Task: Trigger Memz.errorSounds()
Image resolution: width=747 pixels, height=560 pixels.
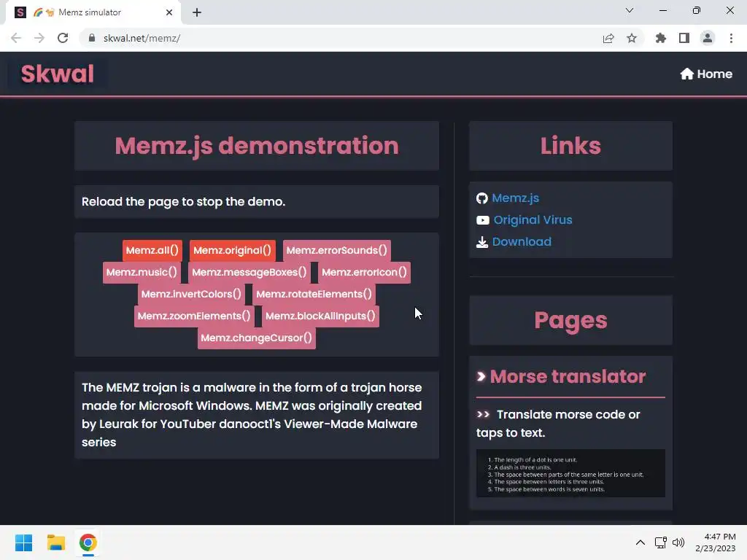Action: click(x=337, y=251)
